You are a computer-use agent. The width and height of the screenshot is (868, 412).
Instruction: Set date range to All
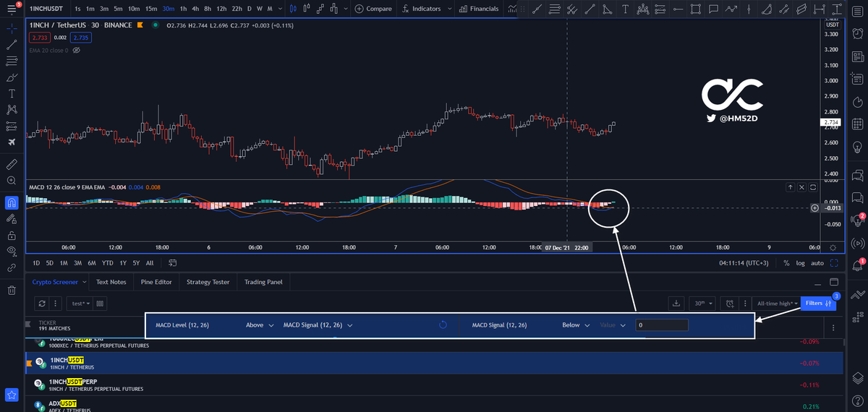[150, 263]
